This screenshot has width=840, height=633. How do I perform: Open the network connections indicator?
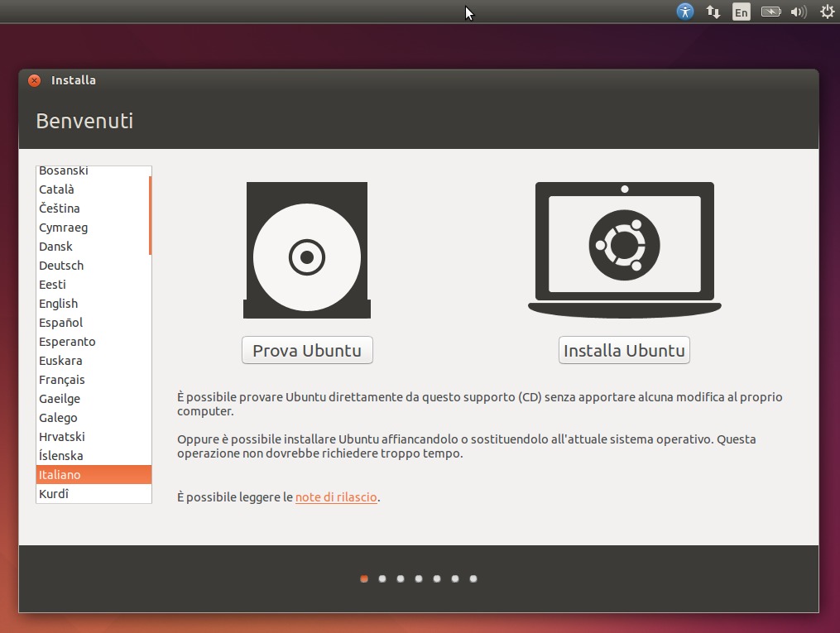pos(713,12)
